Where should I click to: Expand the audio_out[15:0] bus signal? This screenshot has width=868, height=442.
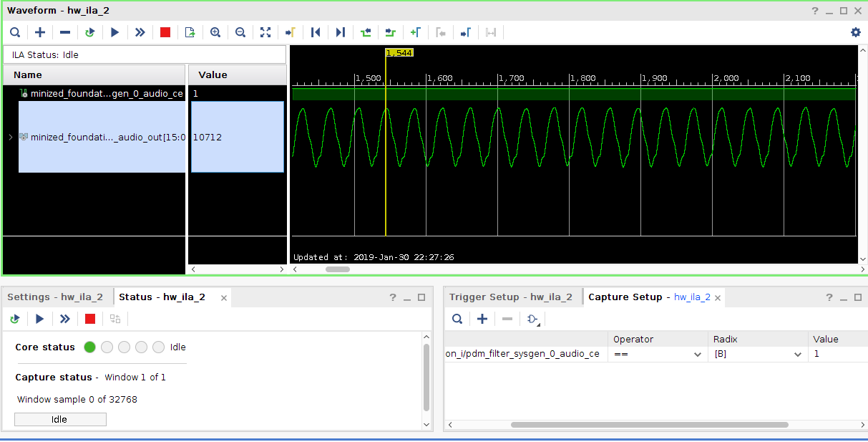click(x=10, y=137)
